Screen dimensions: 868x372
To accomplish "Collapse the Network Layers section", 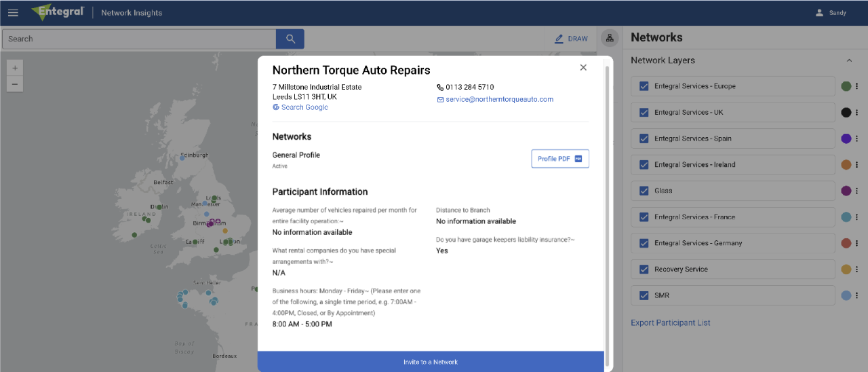I will [x=849, y=60].
